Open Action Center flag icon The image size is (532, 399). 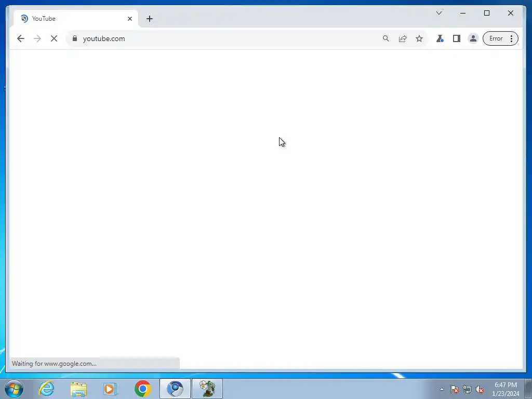coord(455,389)
